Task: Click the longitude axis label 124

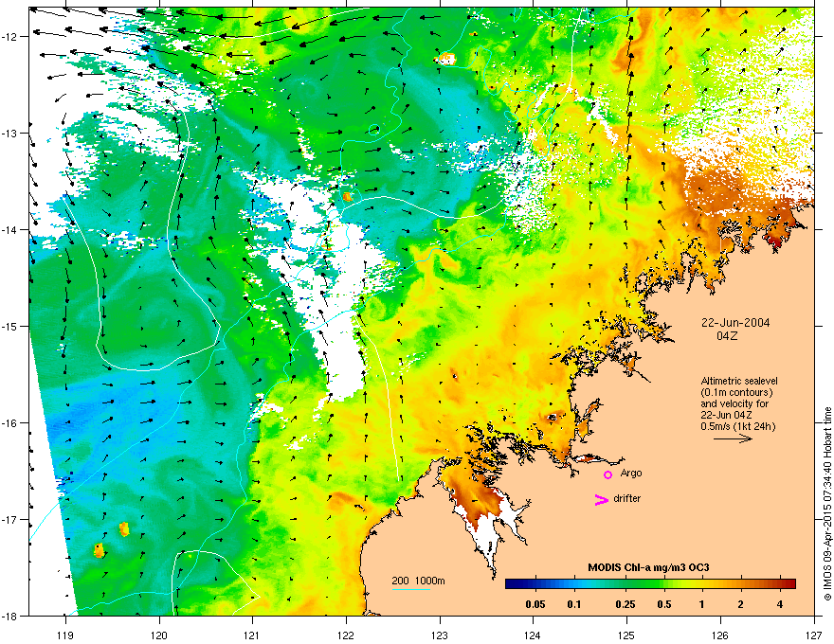Action: point(533,635)
